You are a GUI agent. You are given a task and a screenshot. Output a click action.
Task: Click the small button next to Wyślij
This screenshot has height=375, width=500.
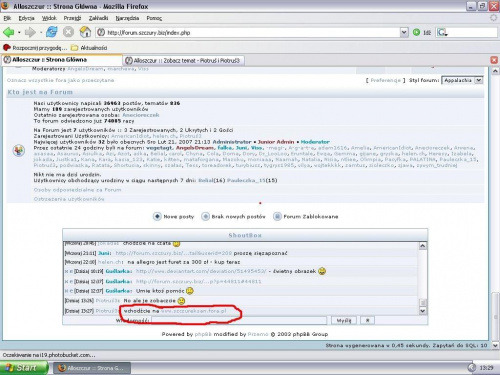pos(367,320)
